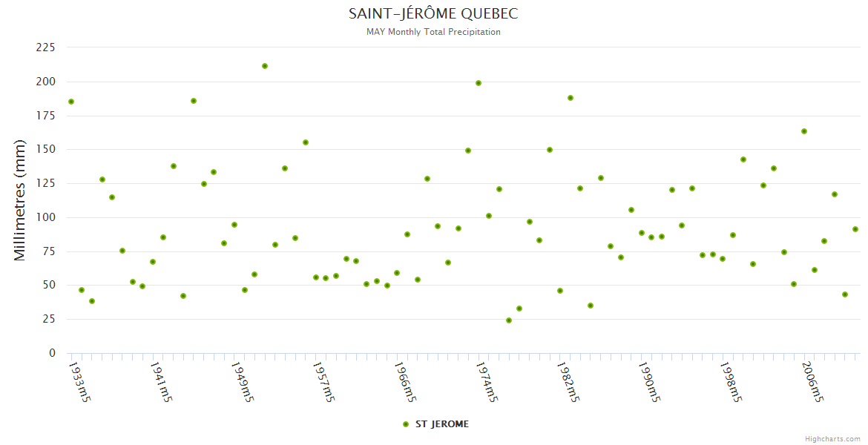Pick the 163 mm data point near 2006
The image size is (868, 445).
coord(804,131)
